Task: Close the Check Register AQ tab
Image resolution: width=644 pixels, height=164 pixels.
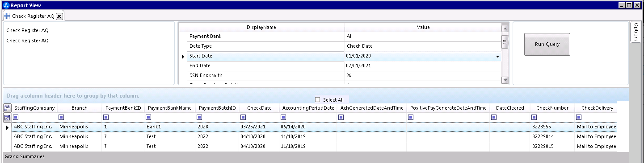Action: pyautogui.click(x=59, y=16)
